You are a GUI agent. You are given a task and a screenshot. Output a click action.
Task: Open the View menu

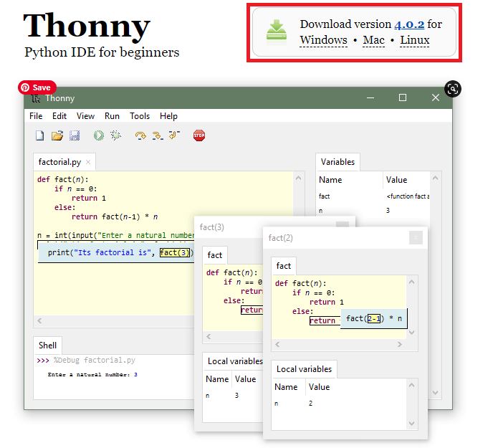coord(85,116)
